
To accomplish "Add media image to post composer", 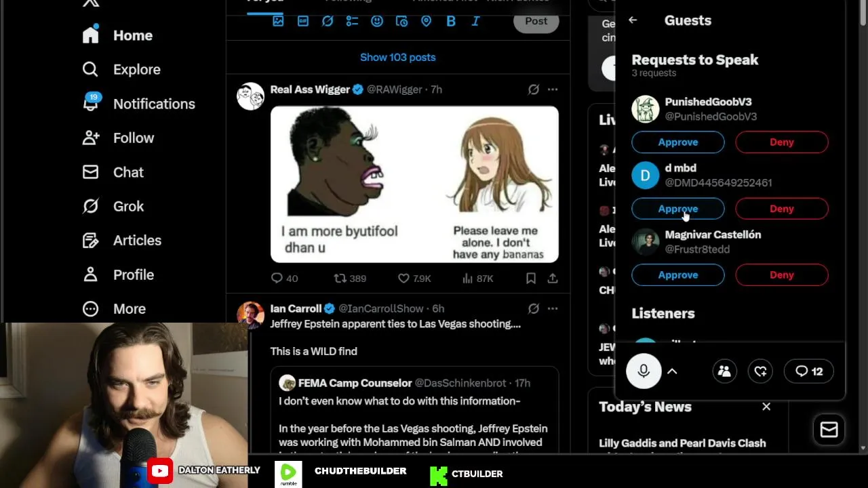I will [278, 21].
